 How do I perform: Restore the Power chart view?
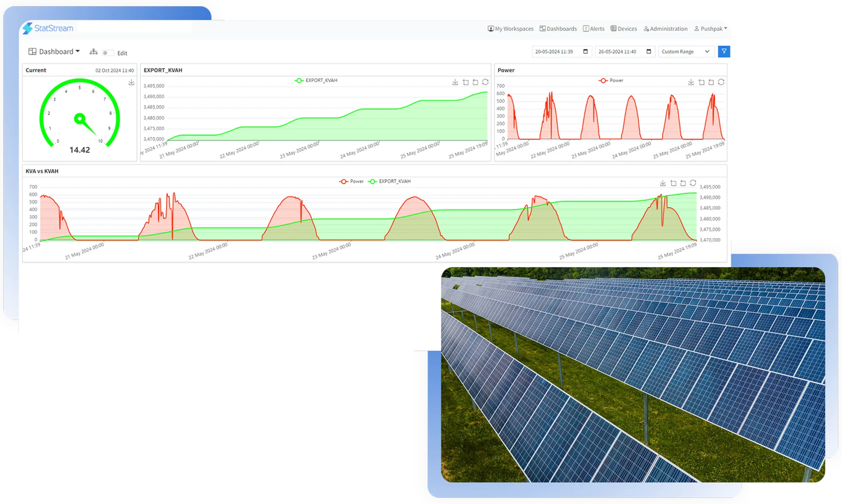click(721, 82)
